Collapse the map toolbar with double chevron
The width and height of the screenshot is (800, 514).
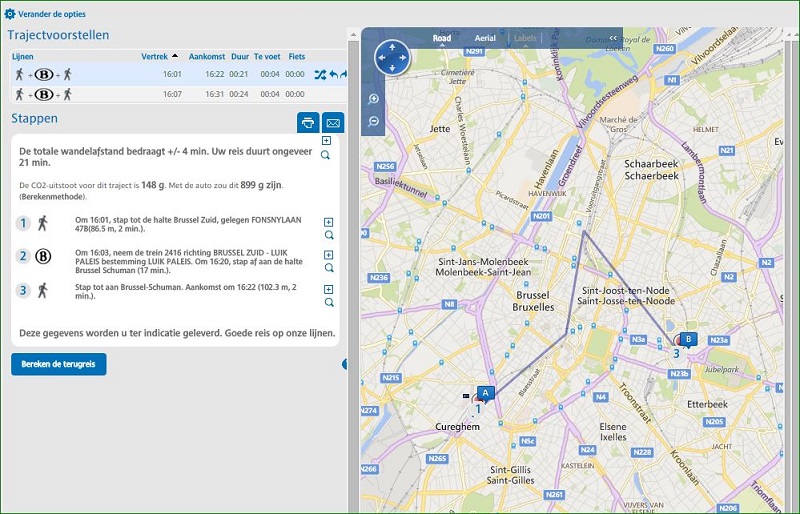613,38
